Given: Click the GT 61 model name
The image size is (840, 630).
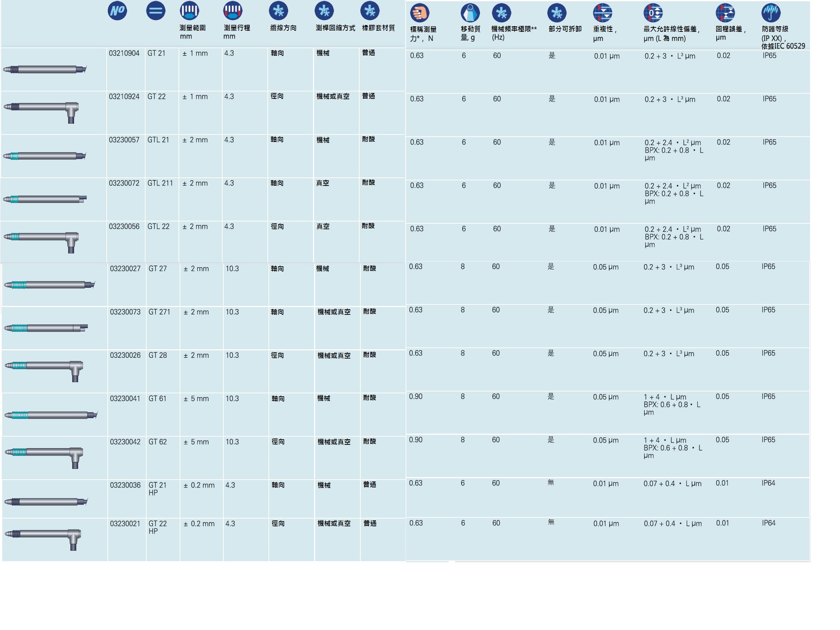Looking at the screenshot, I should click(158, 399).
